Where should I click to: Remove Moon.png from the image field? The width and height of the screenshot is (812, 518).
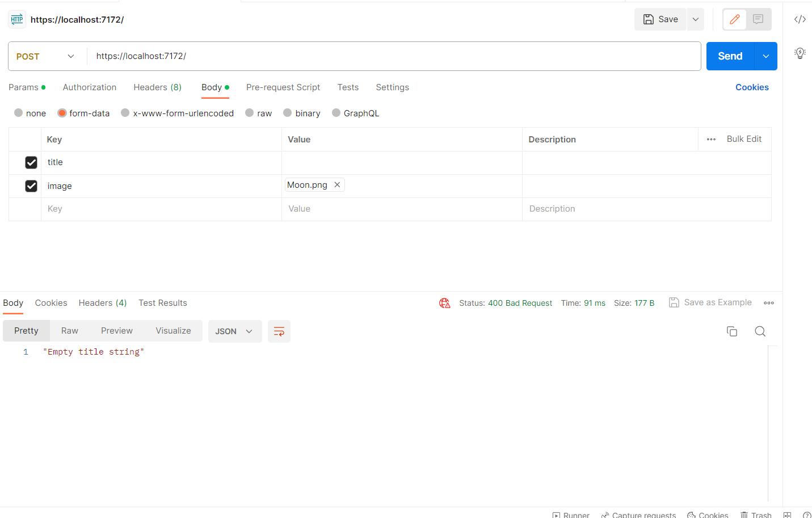click(x=337, y=184)
